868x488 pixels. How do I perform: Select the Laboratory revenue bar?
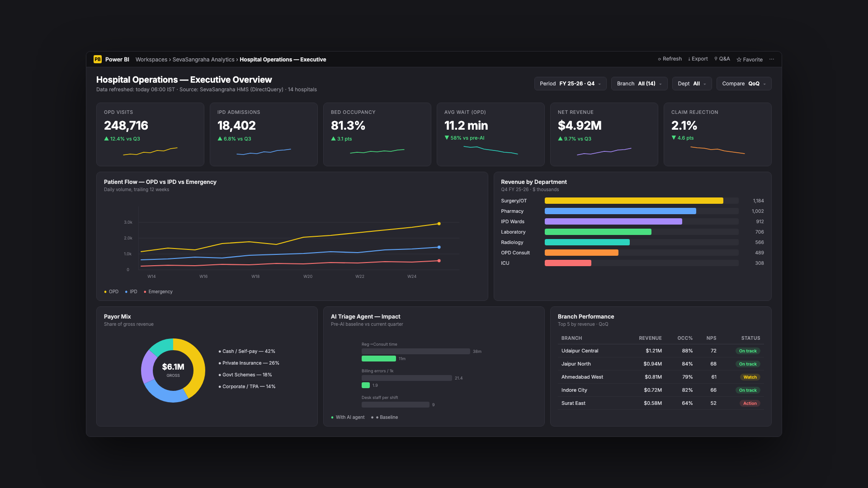point(598,232)
